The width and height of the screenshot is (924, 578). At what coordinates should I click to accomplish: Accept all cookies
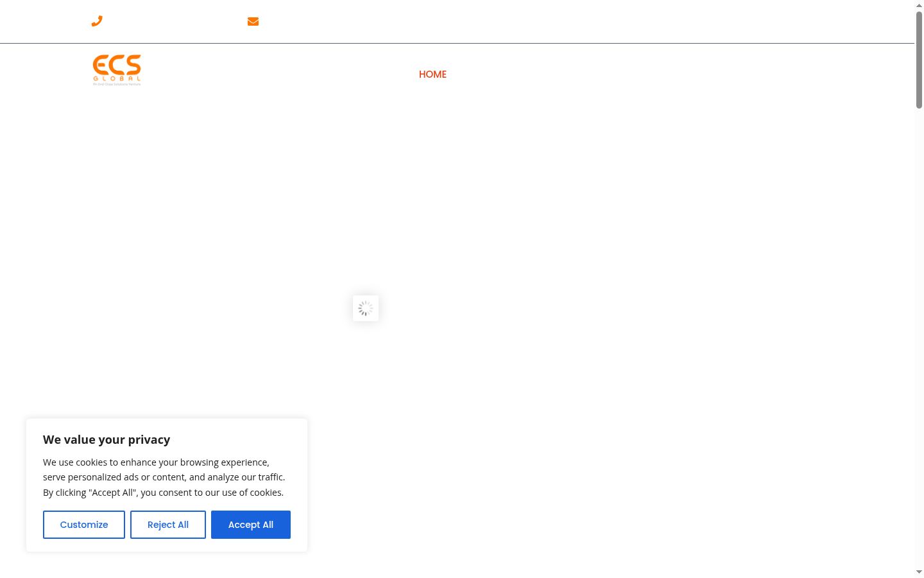point(251,525)
